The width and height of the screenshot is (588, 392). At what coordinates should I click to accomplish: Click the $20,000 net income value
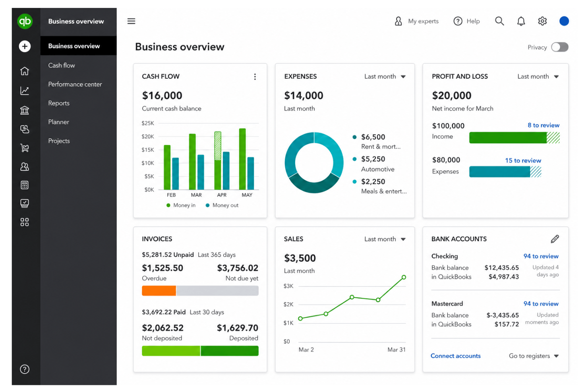(452, 96)
